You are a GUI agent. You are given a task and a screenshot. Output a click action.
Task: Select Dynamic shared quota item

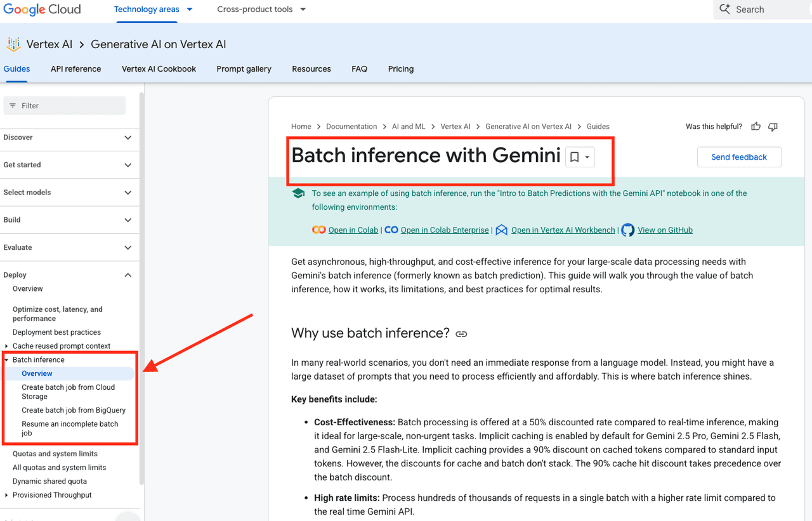49,482
